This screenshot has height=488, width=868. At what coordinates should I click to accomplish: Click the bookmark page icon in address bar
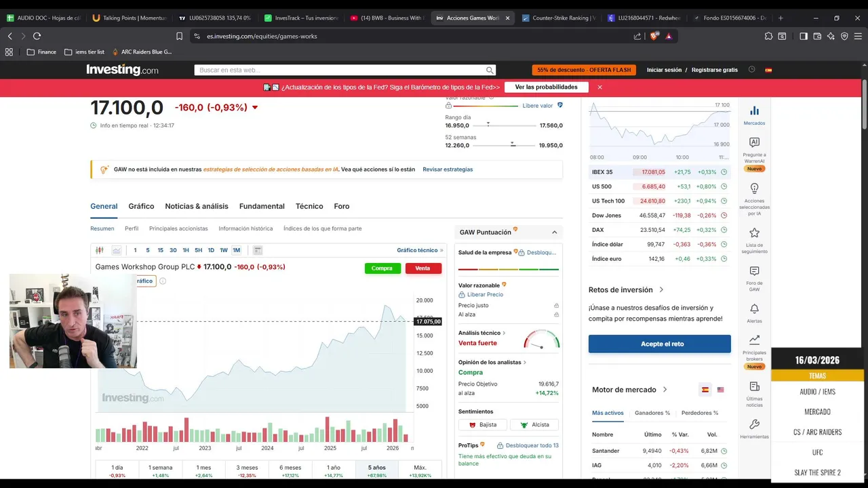coord(179,36)
